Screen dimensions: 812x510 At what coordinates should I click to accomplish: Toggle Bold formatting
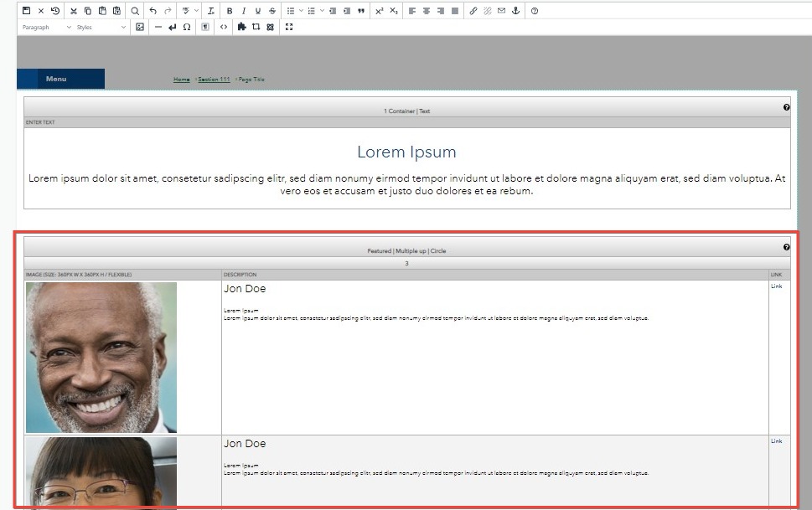[x=230, y=10]
